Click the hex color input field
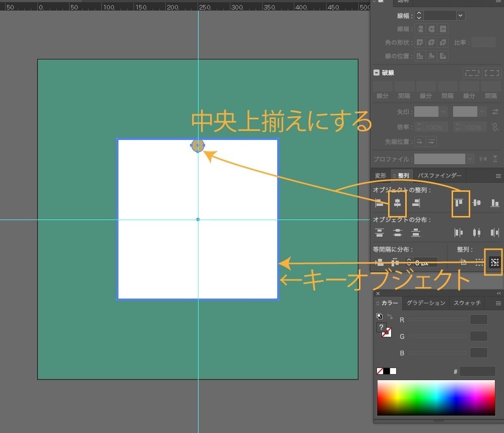The height and width of the screenshot is (433, 504). 477,372
